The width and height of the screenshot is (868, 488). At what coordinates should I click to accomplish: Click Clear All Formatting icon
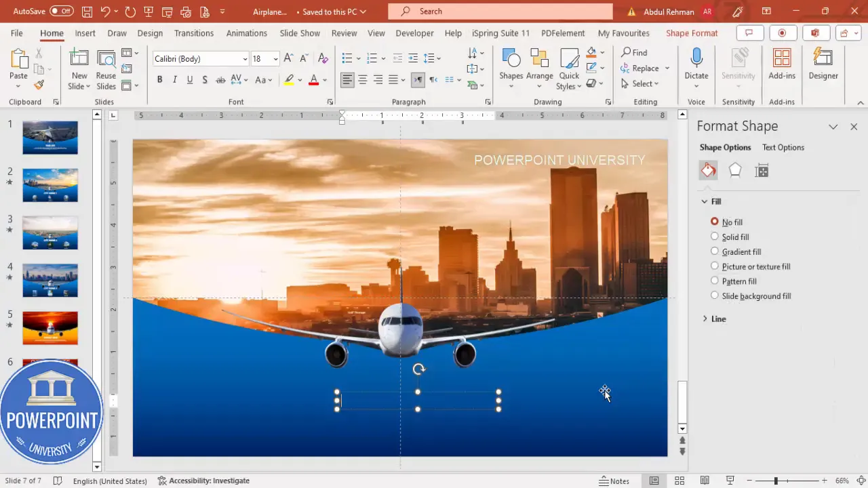tap(323, 59)
